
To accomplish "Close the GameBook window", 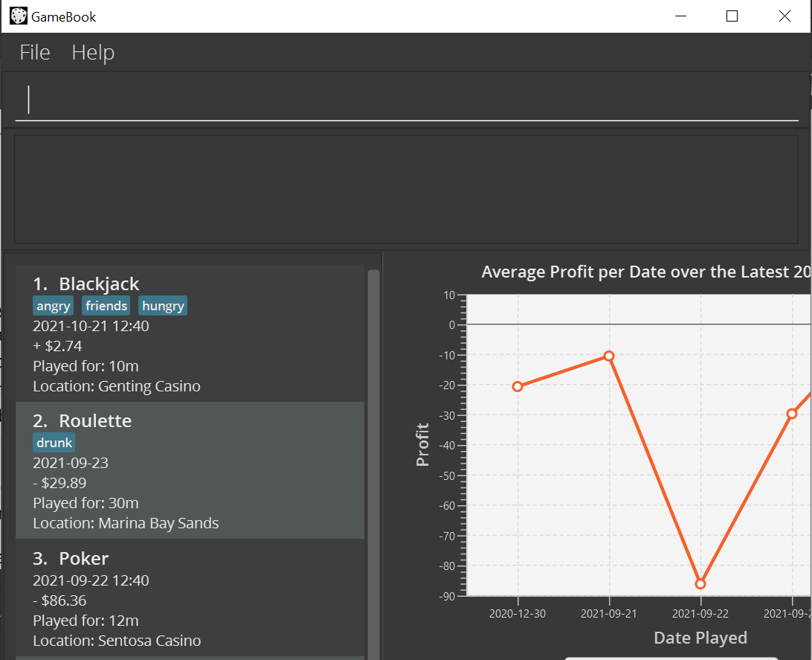I will [784, 16].
